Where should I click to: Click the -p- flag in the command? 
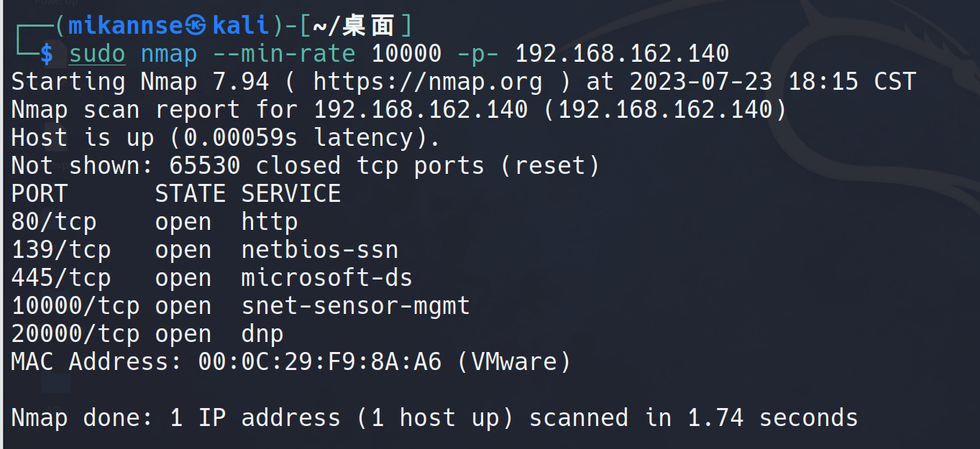click(x=479, y=54)
